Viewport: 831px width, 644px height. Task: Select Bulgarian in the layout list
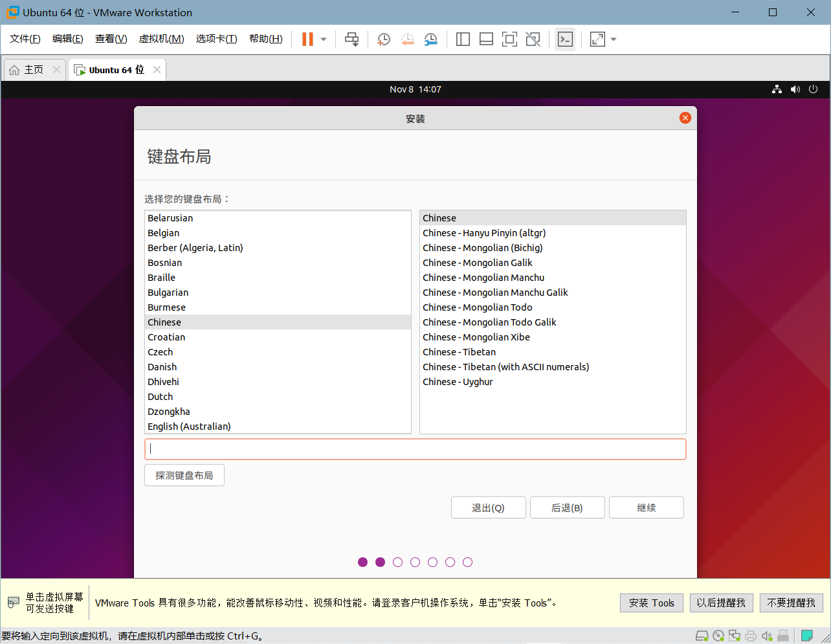point(278,293)
